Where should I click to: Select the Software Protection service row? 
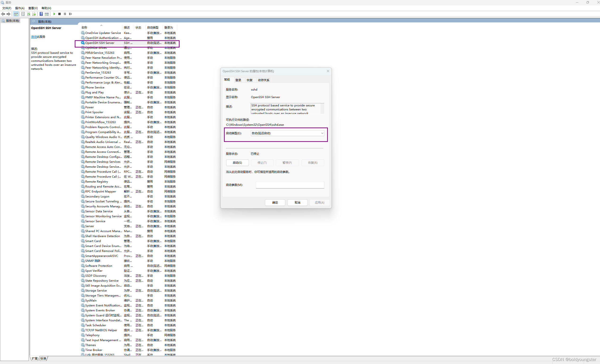coord(128,266)
